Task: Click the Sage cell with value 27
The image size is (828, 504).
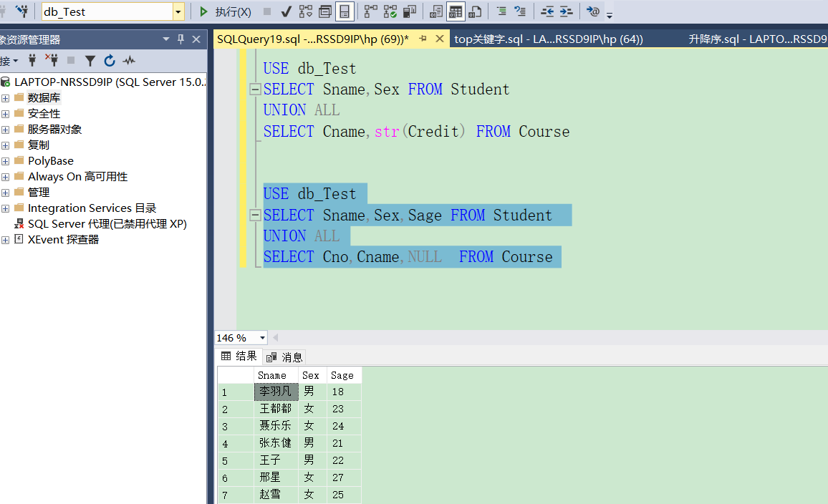Action: 344,478
